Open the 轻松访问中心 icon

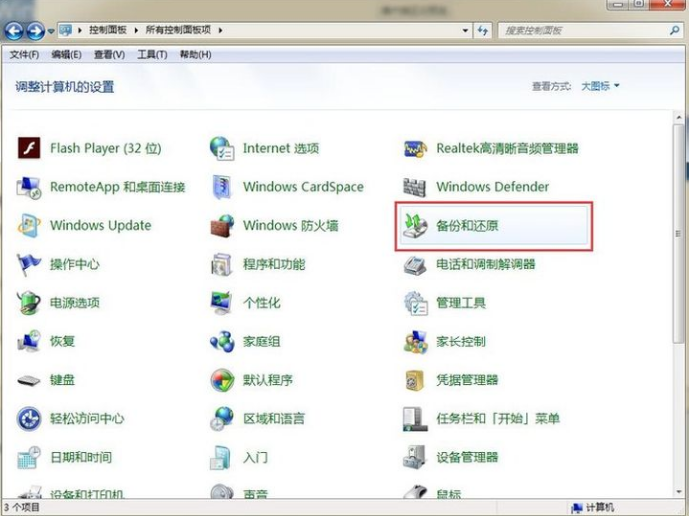pos(29,418)
